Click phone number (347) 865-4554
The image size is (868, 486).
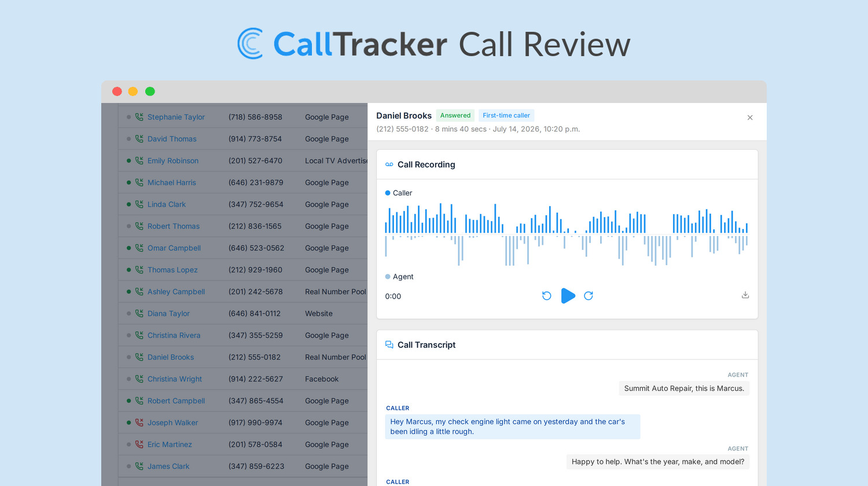pyautogui.click(x=255, y=401)
